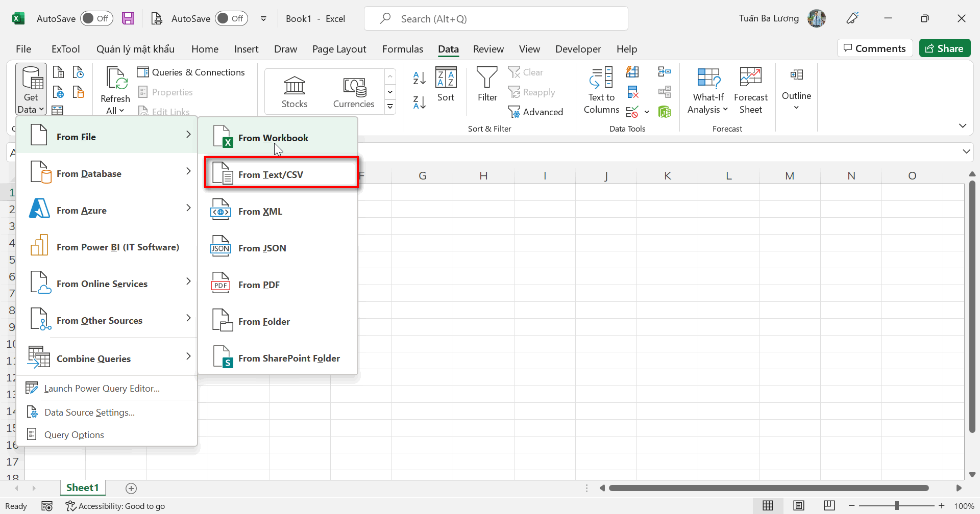Click the Flash Fill icon
The height and width of the screenshot is (514, 980).
(633, 72)
